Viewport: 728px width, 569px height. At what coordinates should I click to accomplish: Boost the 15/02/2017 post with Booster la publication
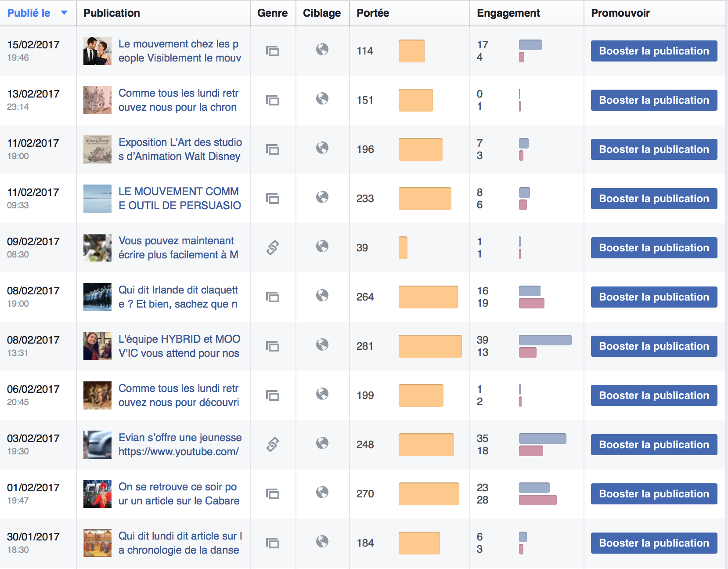(654, 51)
